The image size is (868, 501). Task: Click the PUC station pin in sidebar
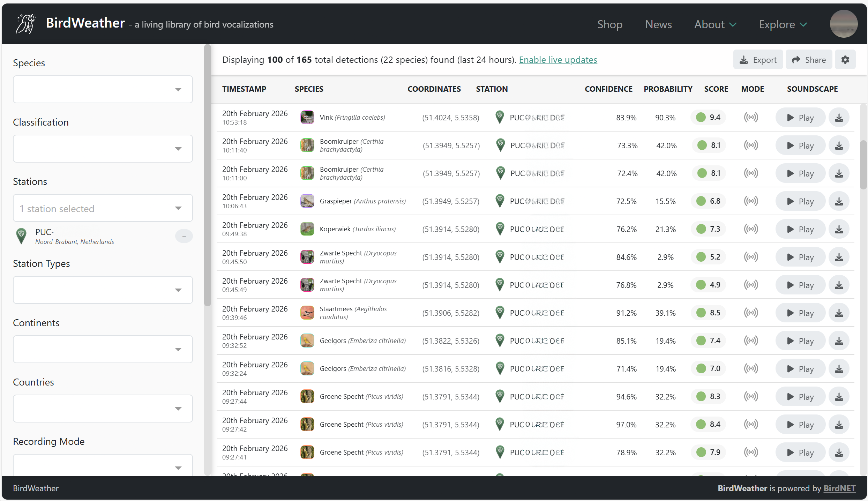pos(21,236)
